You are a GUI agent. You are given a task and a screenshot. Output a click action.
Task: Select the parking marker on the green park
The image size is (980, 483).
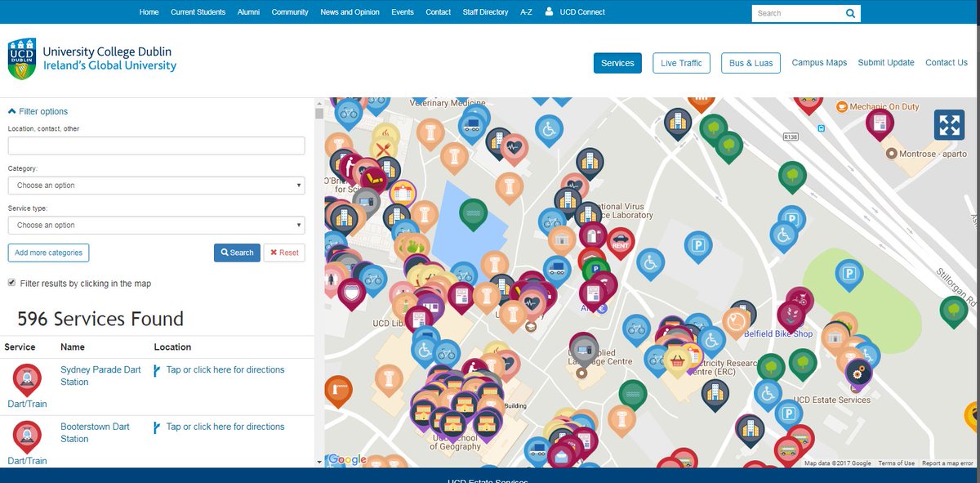point(849,274)
